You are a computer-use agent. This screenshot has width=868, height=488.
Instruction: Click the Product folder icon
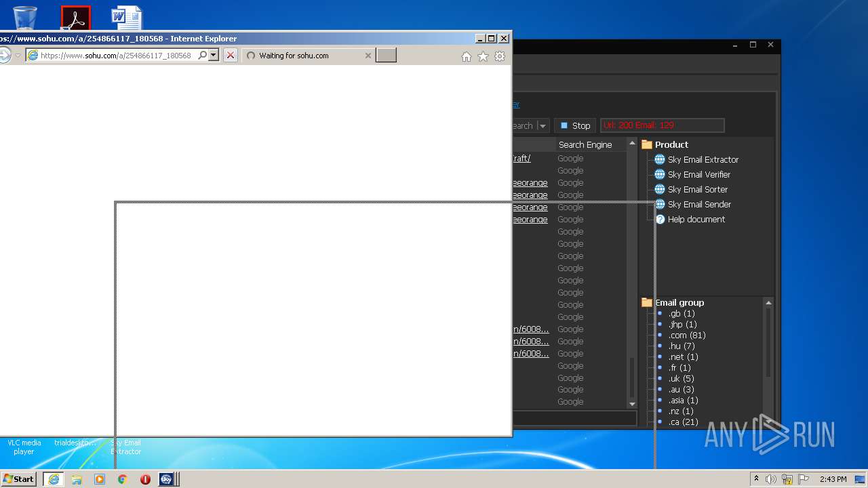(x=647, y=144)
